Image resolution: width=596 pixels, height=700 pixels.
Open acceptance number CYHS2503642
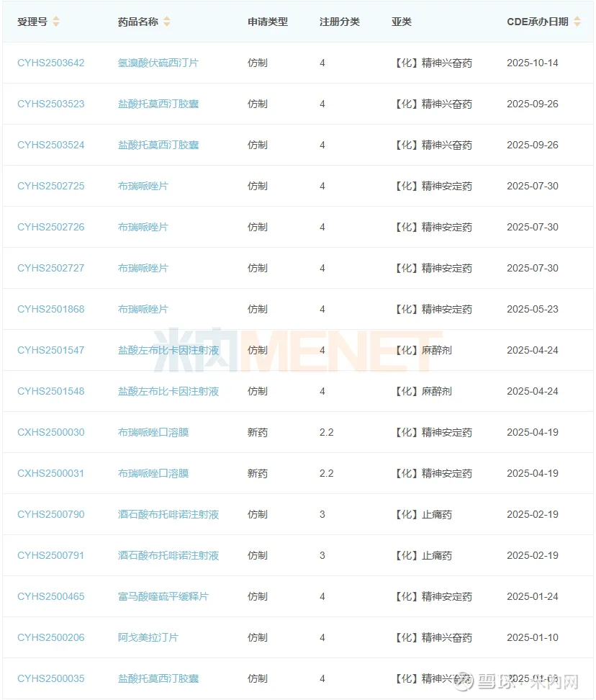click(50, 63)
